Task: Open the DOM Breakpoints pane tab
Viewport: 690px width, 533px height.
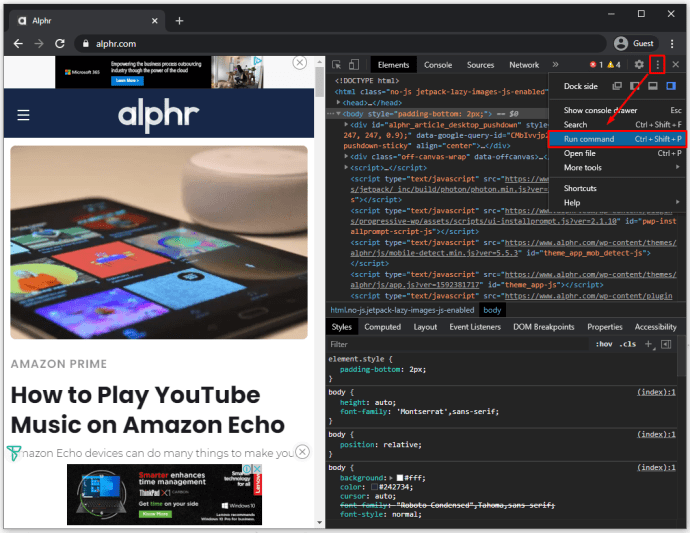Action: (543, 327)
